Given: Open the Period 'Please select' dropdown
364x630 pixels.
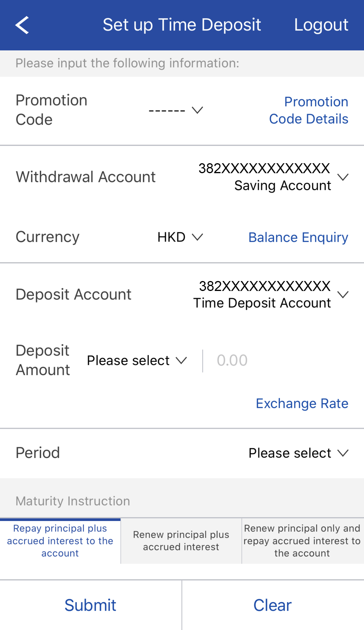Looking at the screenshot, I should pos(298,453).
